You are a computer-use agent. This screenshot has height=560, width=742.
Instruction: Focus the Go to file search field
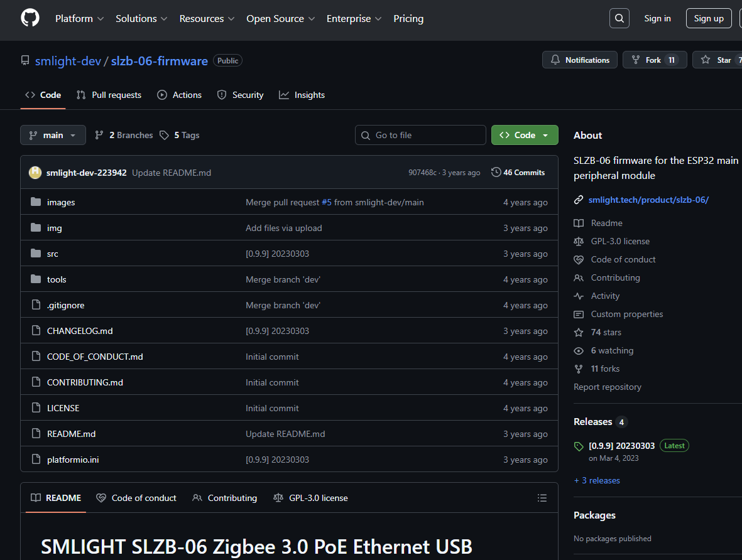tap(427, 135)
